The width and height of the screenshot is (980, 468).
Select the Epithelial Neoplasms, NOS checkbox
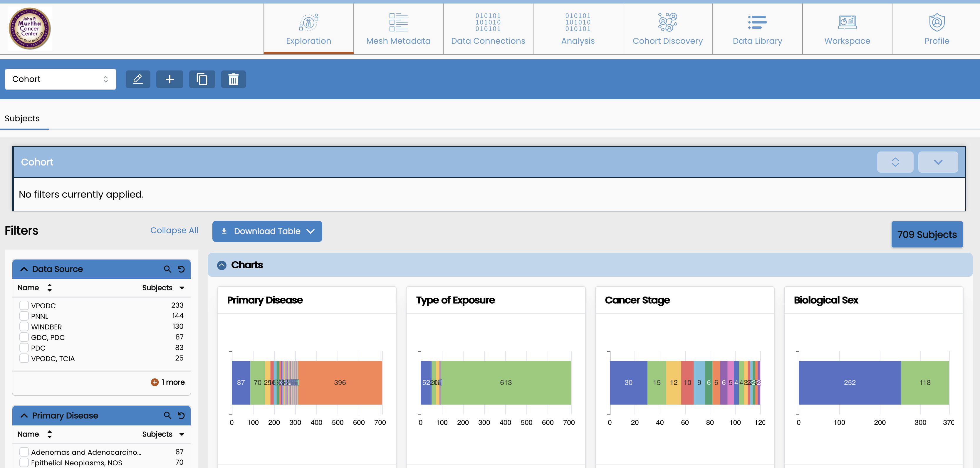coord(24,463)
